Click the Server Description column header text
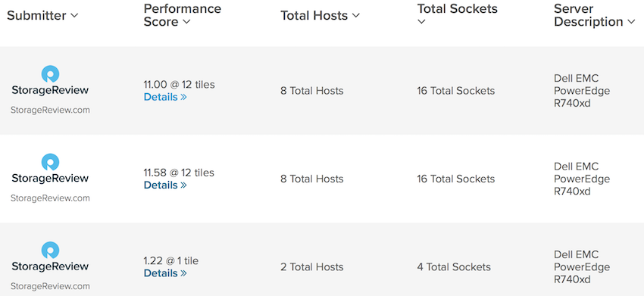 point(589,15)
